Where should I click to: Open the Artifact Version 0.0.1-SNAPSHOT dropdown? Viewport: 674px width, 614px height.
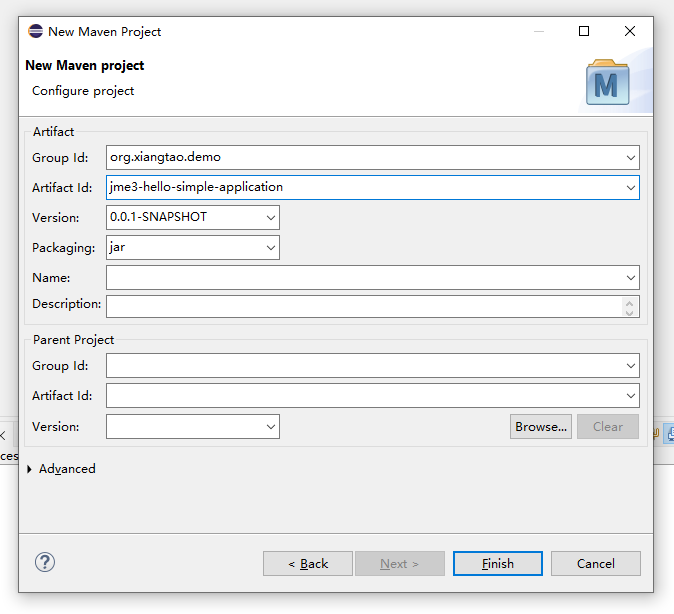pyautogui.click(x=270, y=218)
